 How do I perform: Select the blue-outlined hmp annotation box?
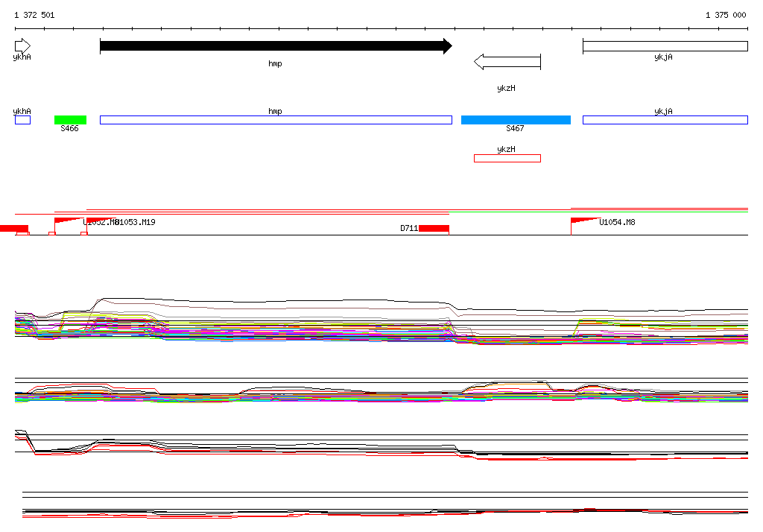276,120
